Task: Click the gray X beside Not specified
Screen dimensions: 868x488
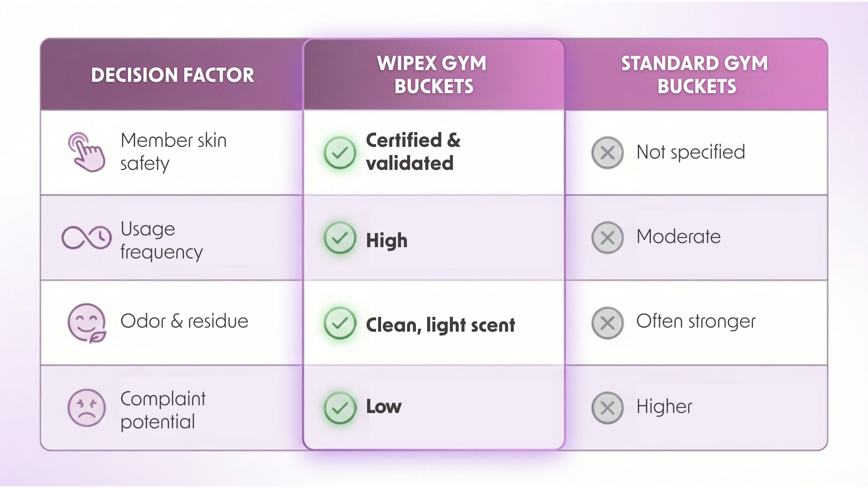Action: point(607,153)
